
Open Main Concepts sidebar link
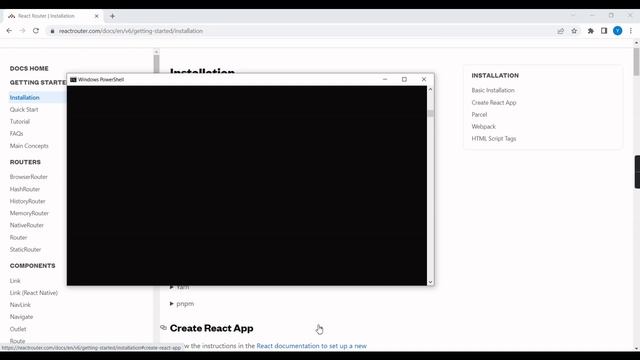point(29,146)
